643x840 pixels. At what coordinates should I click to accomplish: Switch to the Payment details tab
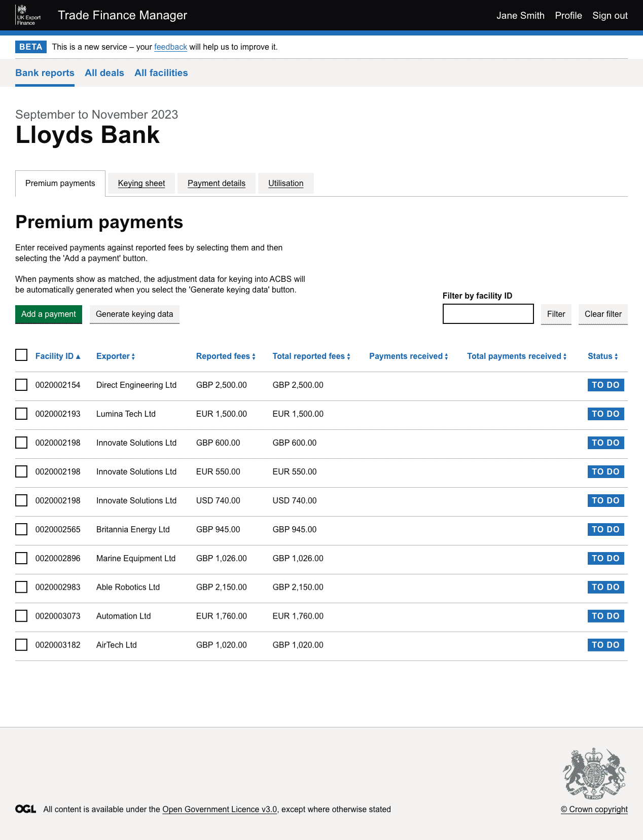tap(217, 184)
